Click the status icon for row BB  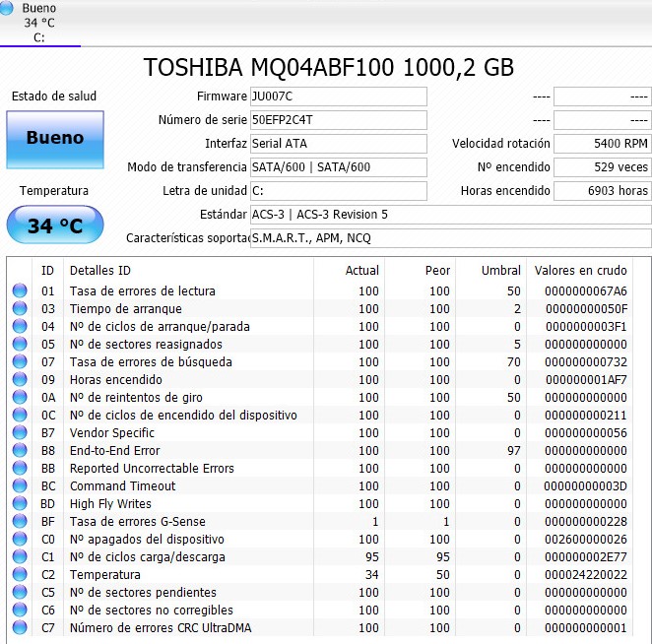[20, 468]
